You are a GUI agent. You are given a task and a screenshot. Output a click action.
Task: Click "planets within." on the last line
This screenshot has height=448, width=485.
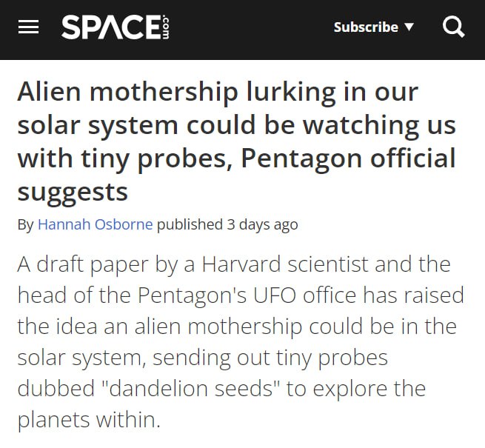point(89,420)
